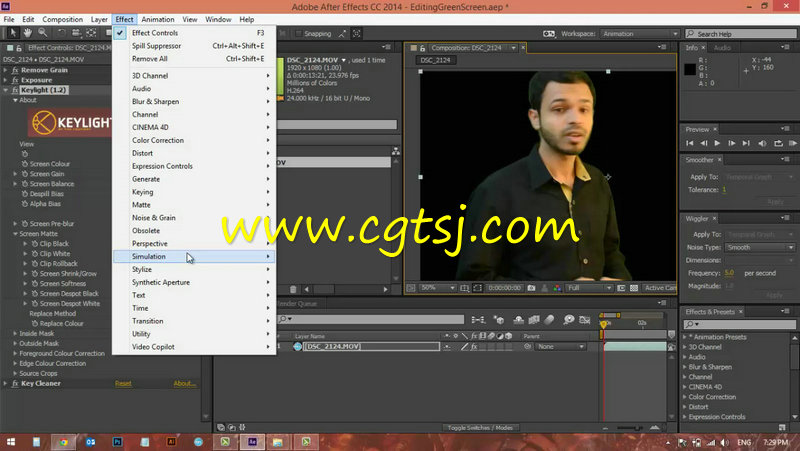Select the Unified Camera tool
Viewport: 800px width, 451px height.
(76, 33)
